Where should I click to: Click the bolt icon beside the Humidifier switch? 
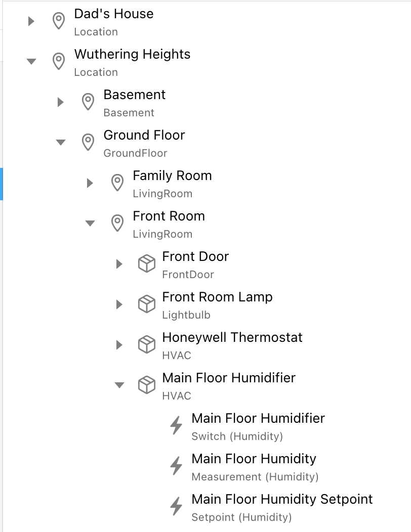pos(176,426)
